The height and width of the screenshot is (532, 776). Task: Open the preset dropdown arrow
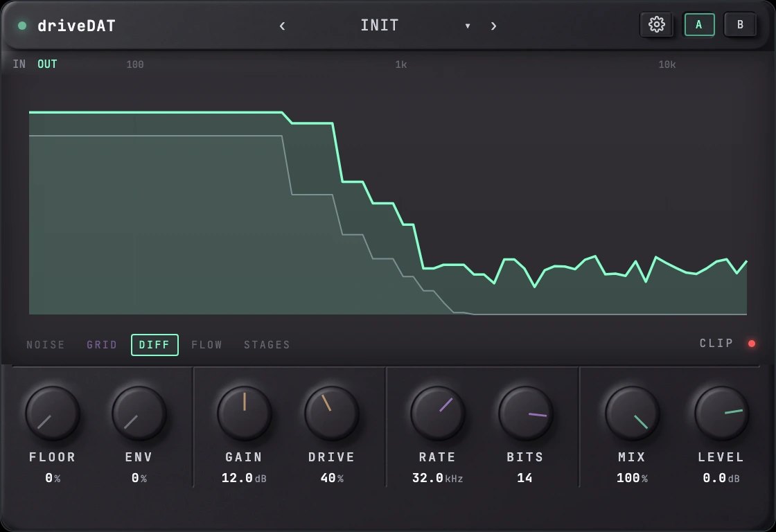click(x=467, y=26)
